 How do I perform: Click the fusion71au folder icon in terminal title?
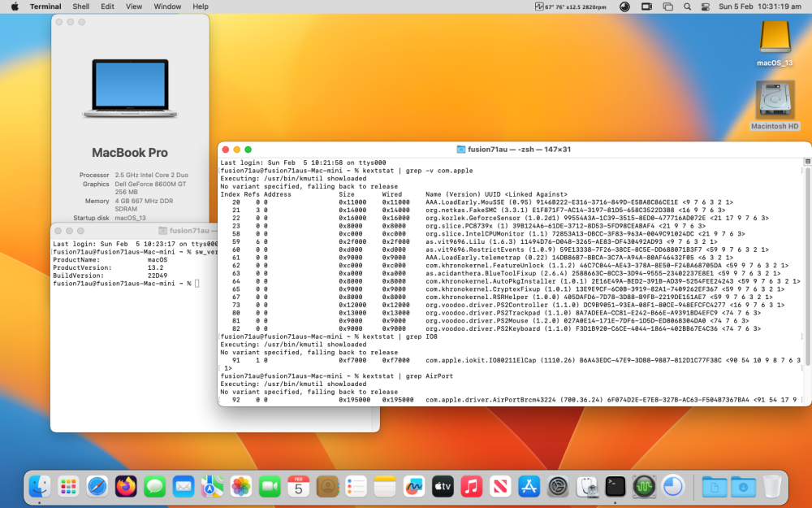click(460, 150)
